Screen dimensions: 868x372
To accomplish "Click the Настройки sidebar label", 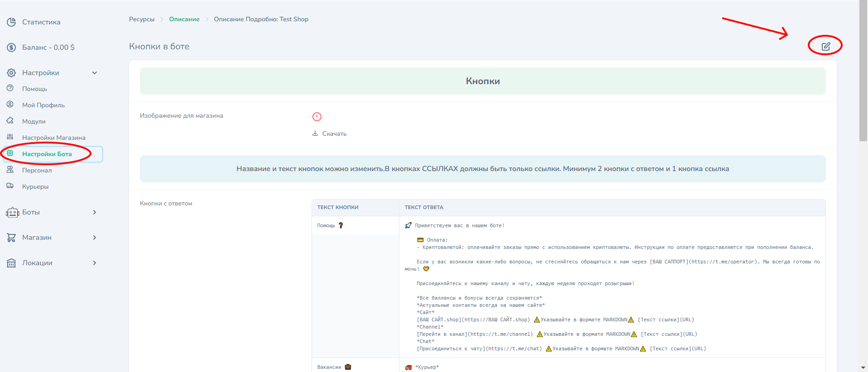I will 41,73.
